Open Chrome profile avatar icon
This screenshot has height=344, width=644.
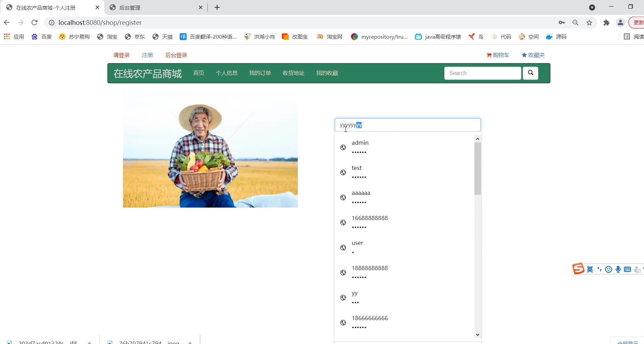tap(621, 22)
